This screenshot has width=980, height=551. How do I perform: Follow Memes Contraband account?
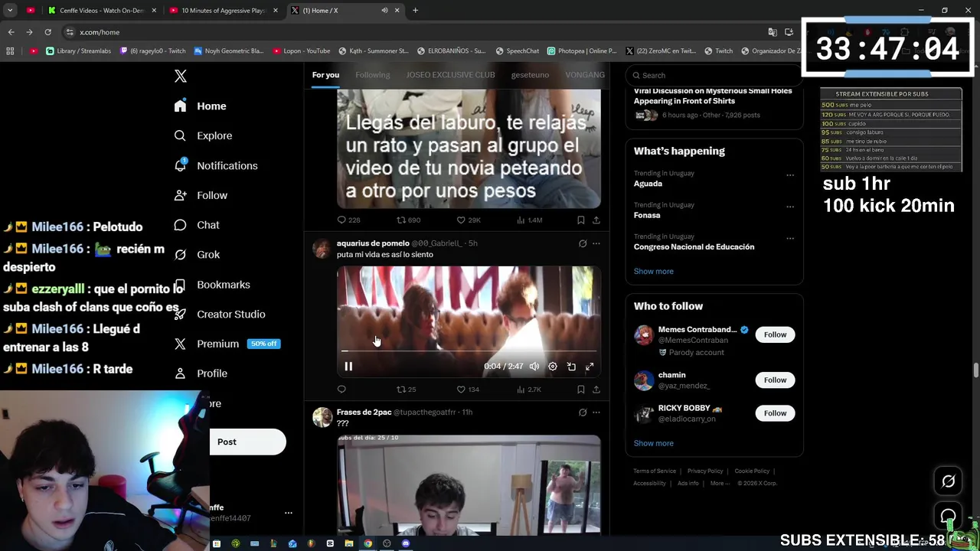coord(775,334)
